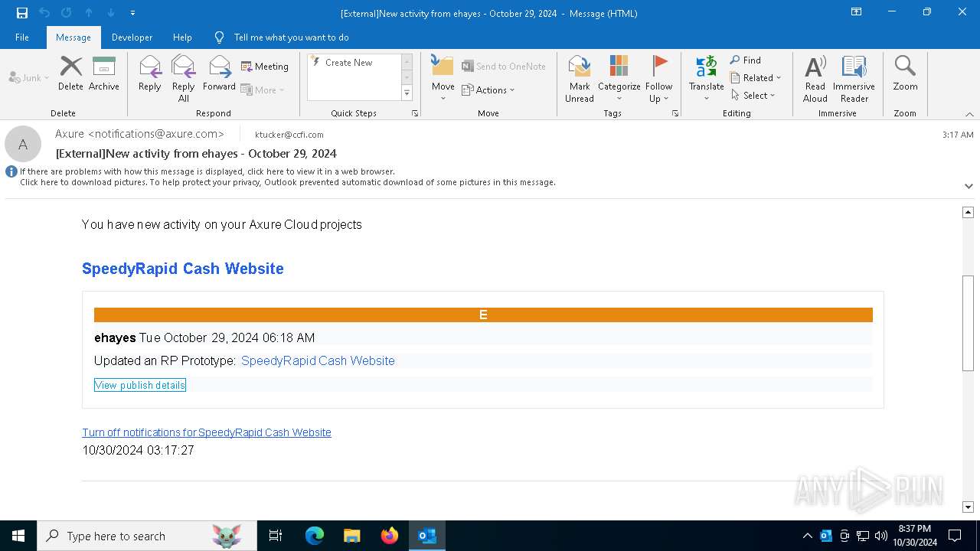
Task: Click Find in Editing group
Action: pos(746,60)
